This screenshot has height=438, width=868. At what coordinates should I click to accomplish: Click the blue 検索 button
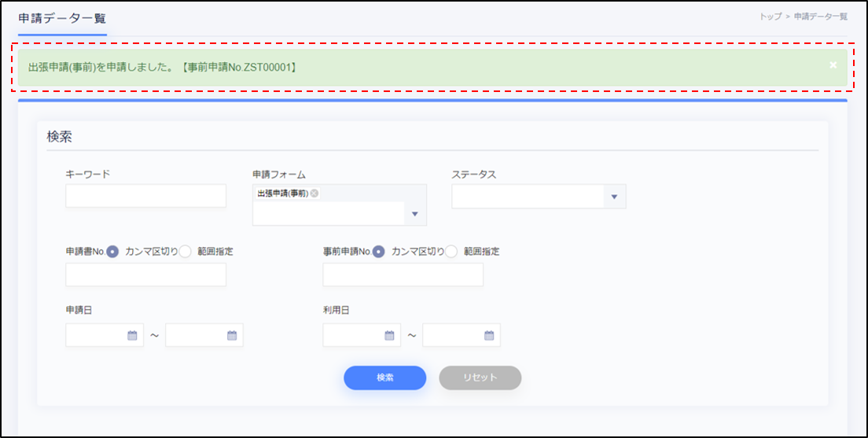point(384,377)
